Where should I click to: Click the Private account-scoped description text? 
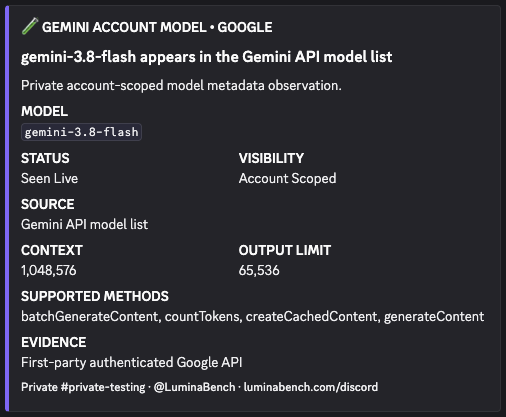pyautogui.click(x=181, y=85)
